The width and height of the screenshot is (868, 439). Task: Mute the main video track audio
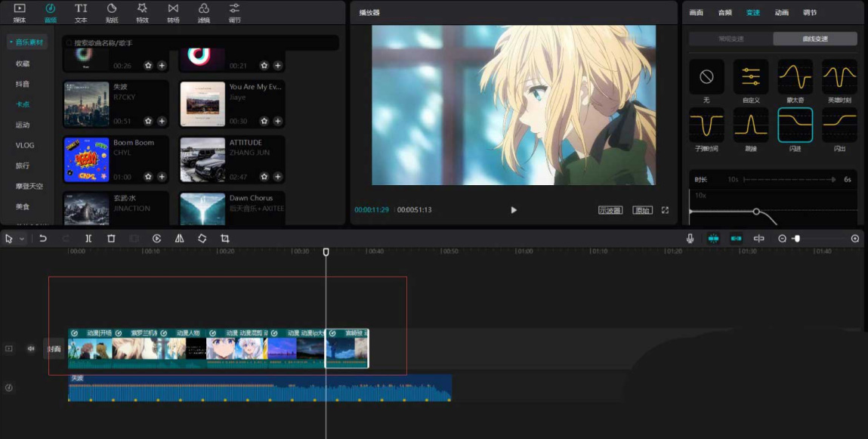click(x=31, y=348)
